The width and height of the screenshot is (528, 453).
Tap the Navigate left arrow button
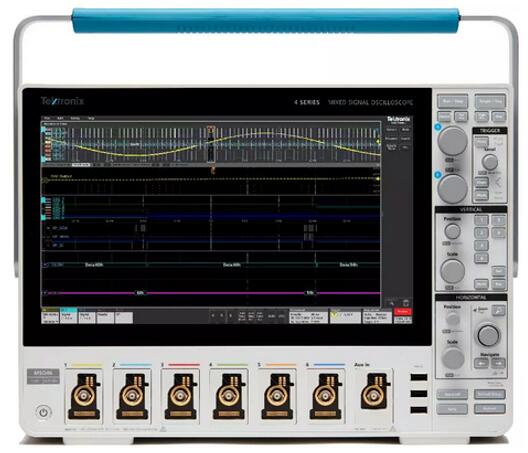click(482, 363)
